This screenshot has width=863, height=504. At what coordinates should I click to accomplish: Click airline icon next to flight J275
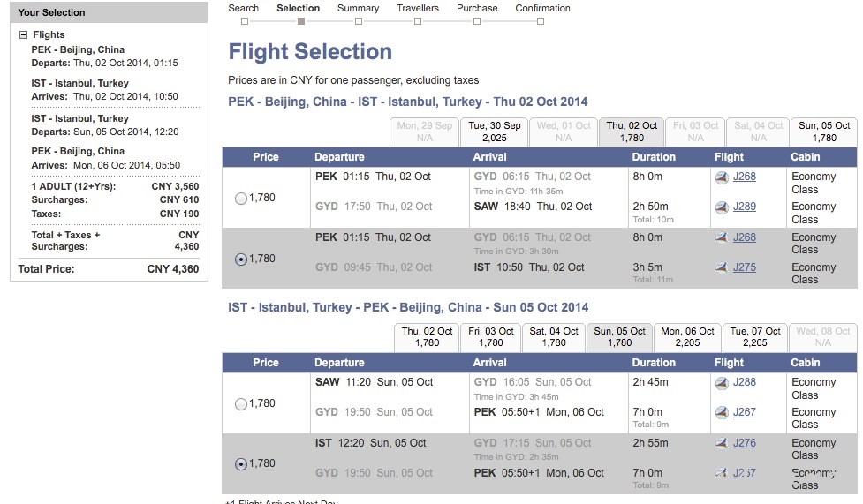click(722, 267)
